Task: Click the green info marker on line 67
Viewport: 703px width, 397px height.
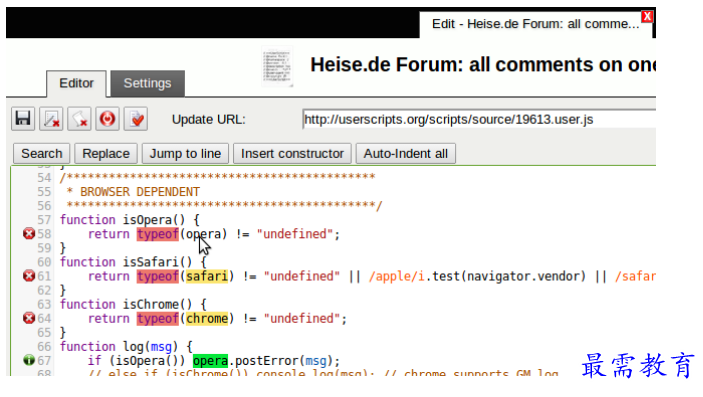Action: [29, 360]
